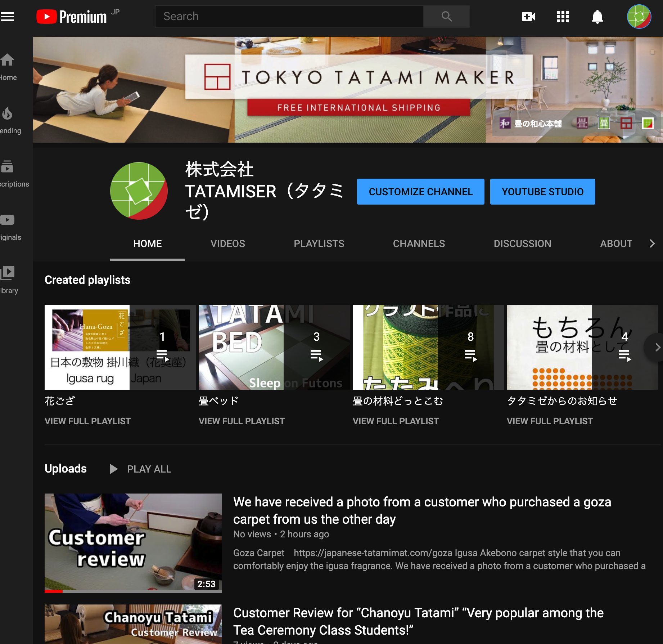Open the TATAMI BED playlist thumbnail
Screen dimensions: 663x644
click(x=274, y=347)
